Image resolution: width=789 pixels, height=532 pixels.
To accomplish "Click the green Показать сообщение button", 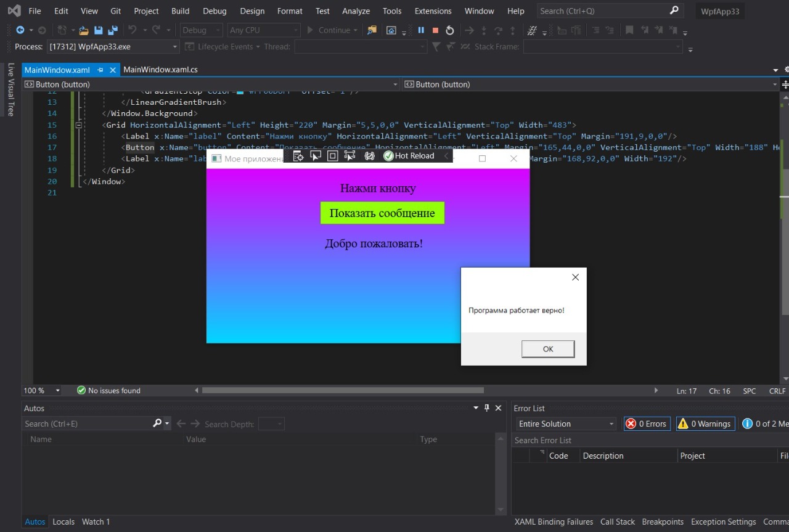I will coord(382,213).
